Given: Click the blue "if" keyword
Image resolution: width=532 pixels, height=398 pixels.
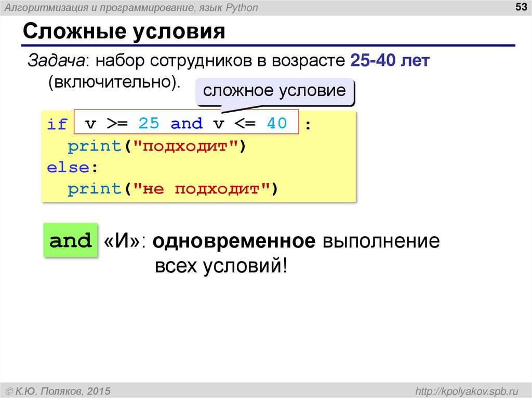Looking at the screenshot, I should tap(58, 123).
